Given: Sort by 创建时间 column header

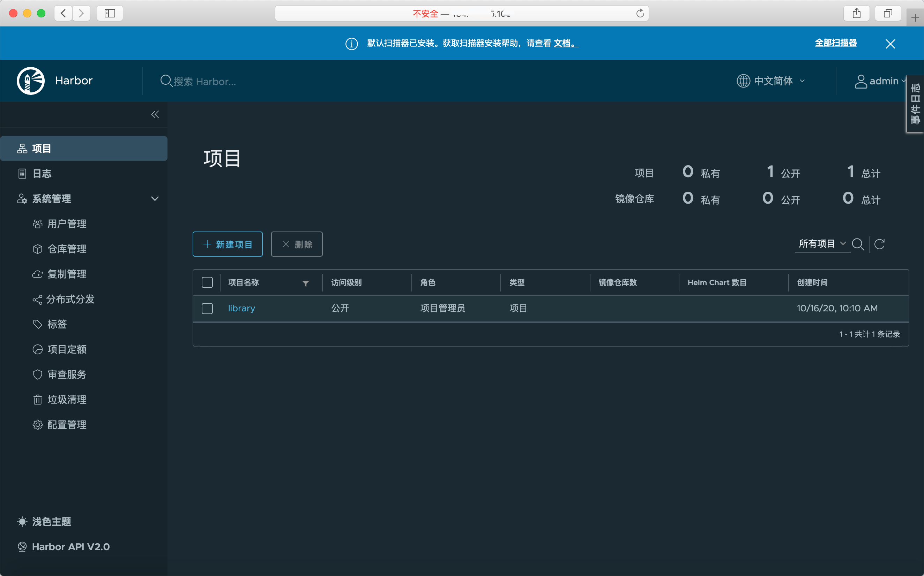Looking at the screenshot, I should coord(812,283).
